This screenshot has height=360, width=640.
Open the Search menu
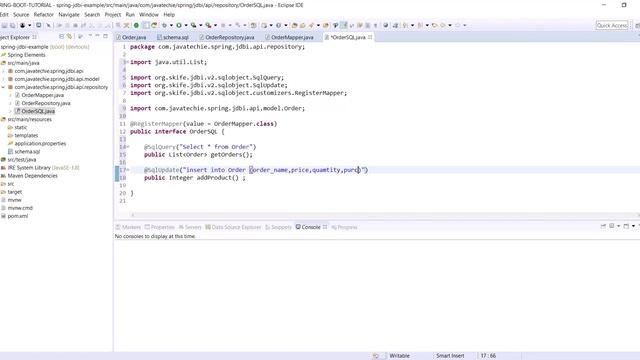coord(92,14)
